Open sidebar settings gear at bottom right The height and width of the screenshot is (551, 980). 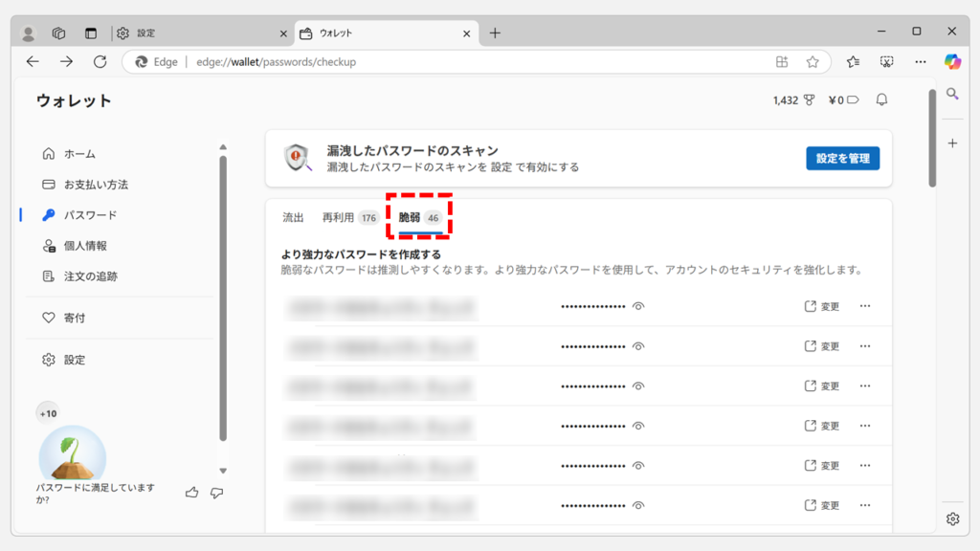(952, 519)
